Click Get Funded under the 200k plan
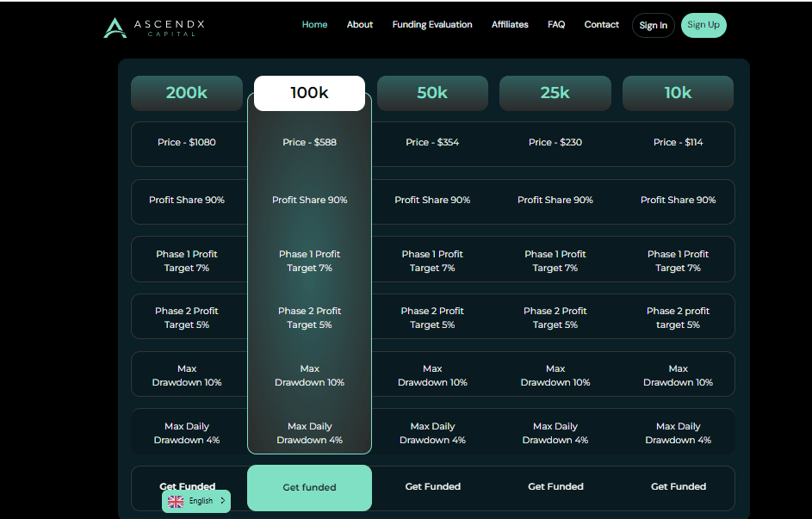 tap(187, 486)
